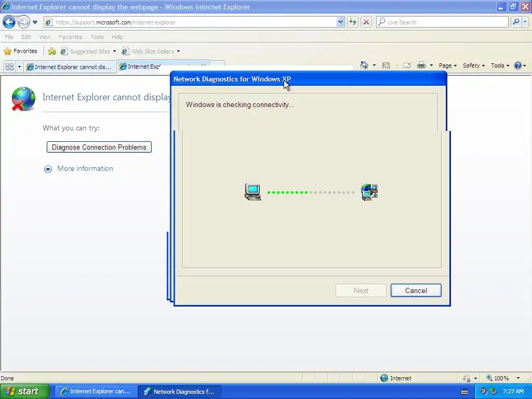Viewport: 532px width, 399px height.
Task: Click the first system tray icon
Action: tap(483, 391)
